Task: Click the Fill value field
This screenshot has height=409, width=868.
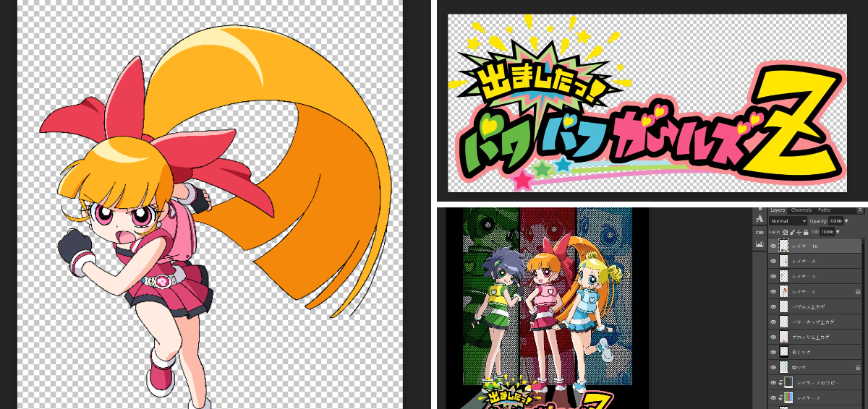Action: [827, 232]
